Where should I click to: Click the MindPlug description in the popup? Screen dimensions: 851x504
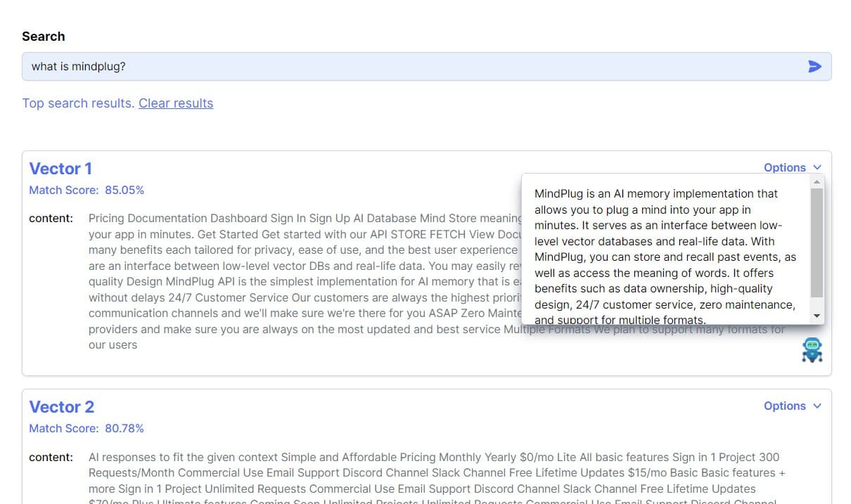pyautogui.click(x=665, y=257)
